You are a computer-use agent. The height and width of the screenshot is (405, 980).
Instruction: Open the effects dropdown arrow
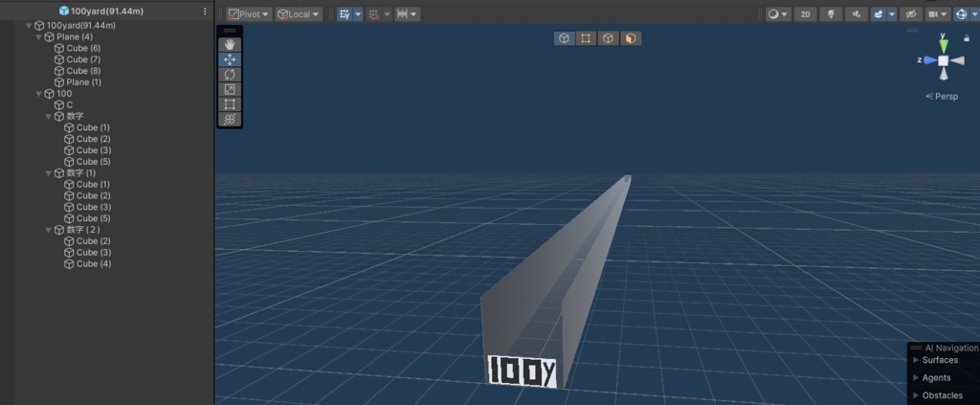tap(893, 14)
